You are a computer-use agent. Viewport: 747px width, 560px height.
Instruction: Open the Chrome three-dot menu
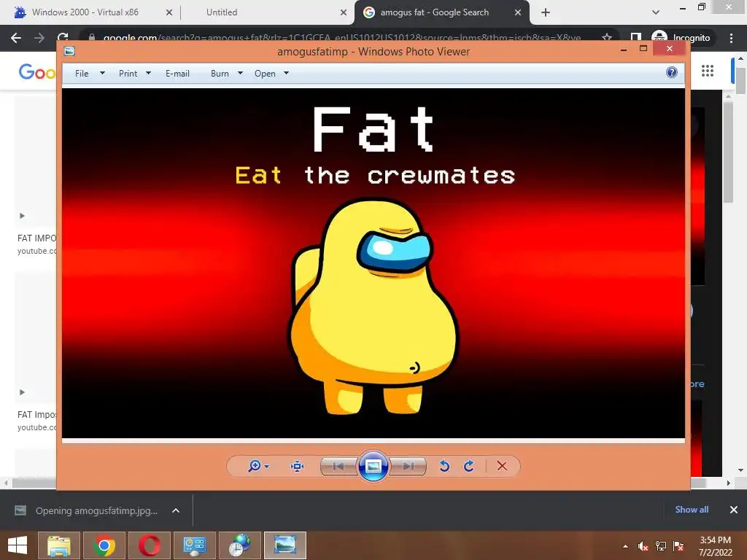pos(731,38)
